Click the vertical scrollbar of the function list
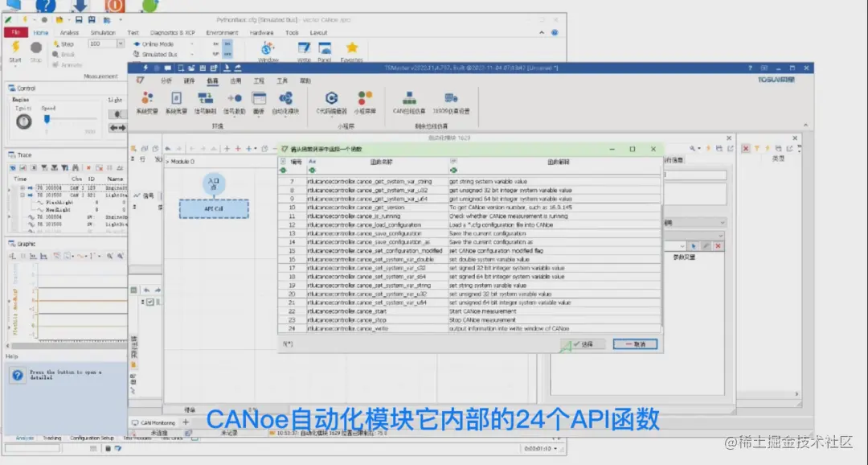Viewport: 868px width, 465px height. tap(661, 265)
